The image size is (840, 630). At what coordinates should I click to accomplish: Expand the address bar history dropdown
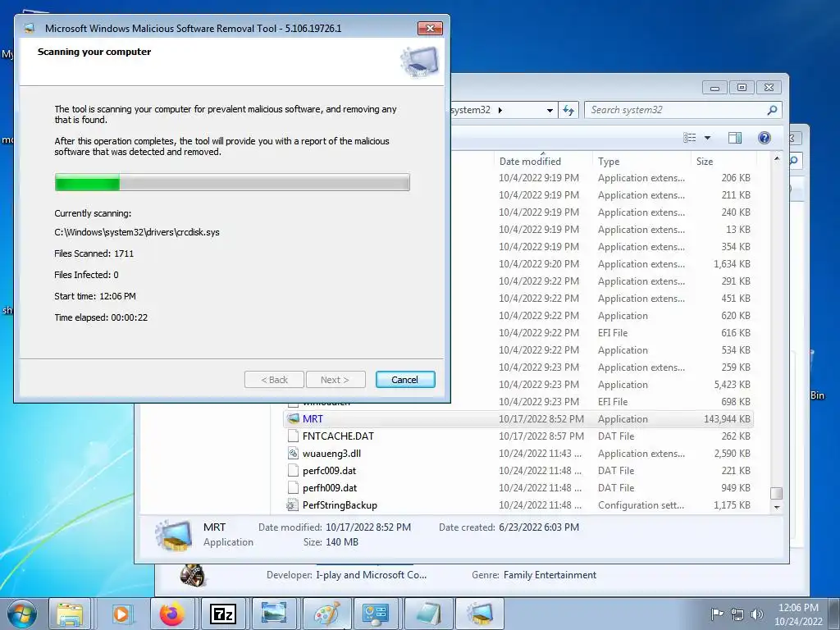pos(550,111)
